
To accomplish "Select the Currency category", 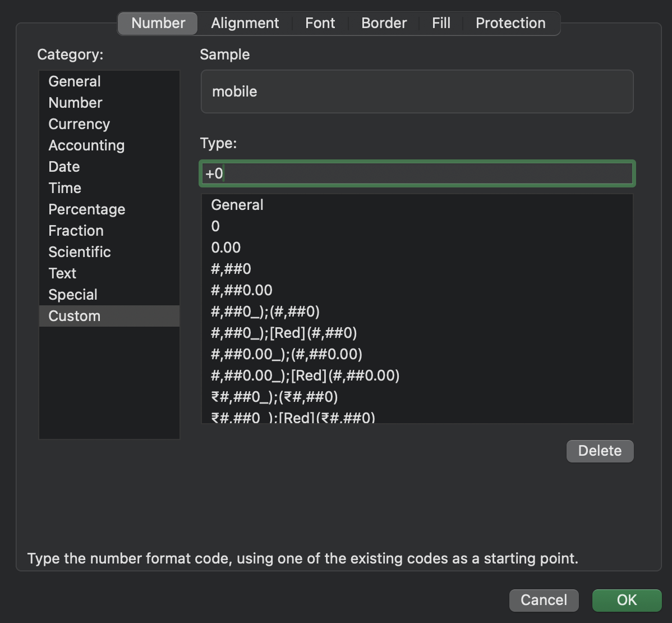I will [79, 124].
